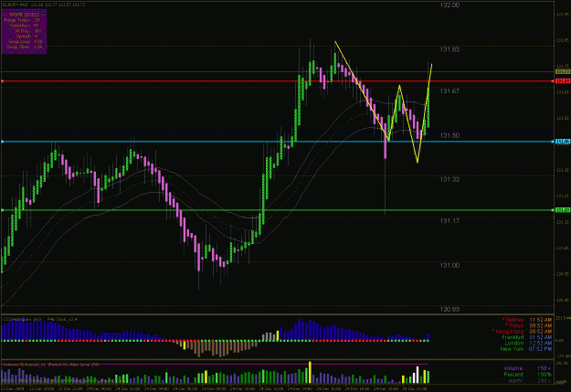571x392 pixels.
Task: Select the green horizontal support line
Action: coord(277,210)
